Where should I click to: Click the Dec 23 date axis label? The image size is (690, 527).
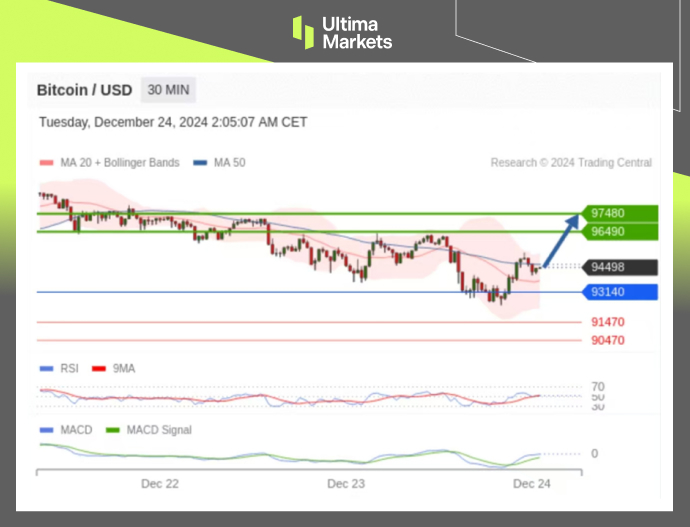[346, 483]
